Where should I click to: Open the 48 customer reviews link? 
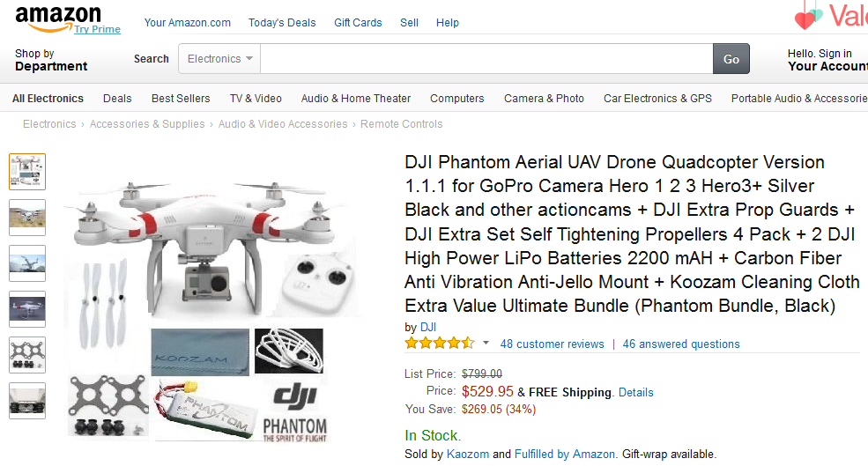552,344
